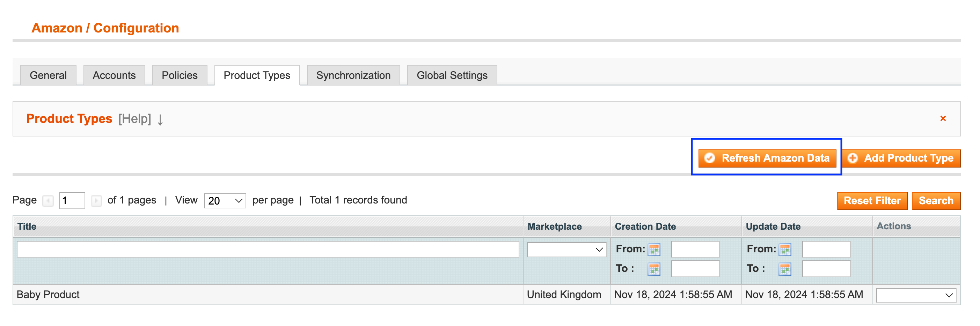
Task: Switch to the Synchronization tab
Action: (353, 75)
